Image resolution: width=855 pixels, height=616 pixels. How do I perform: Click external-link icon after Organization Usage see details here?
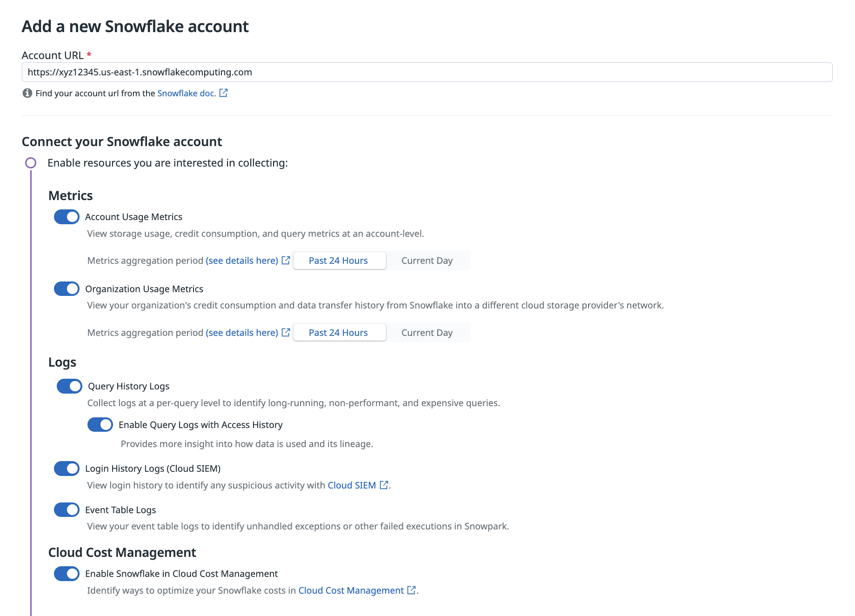286,332
